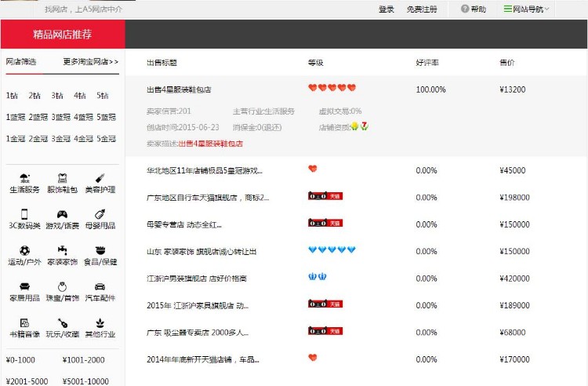
Task: Open the 书籍音像 category icon
Action: pyautogui.click(x=24, y=322)
